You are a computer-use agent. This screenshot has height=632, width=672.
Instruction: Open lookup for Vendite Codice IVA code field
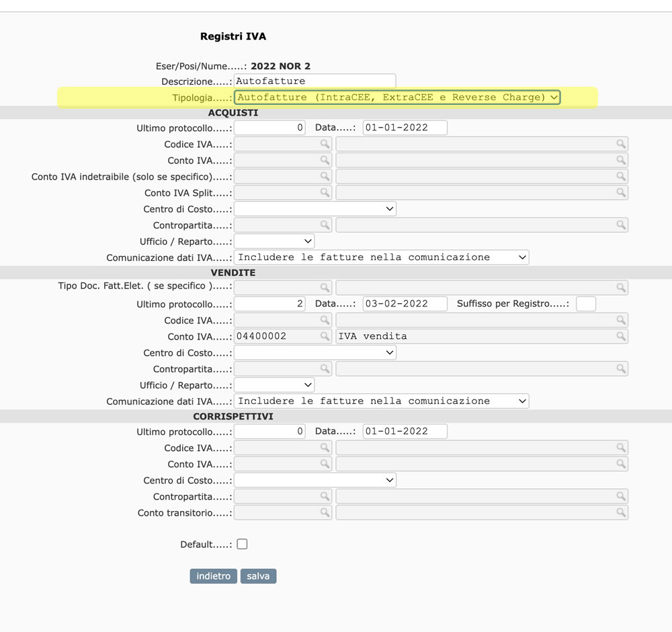(325, 320)
